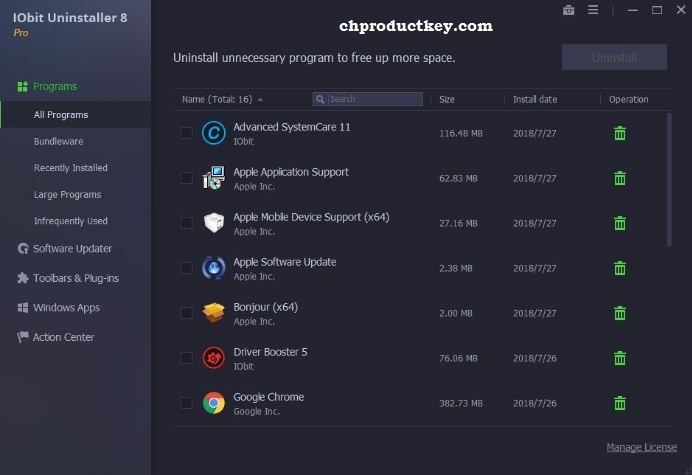Click the Advanced SystemCare 11 program icon
The height and width of the screenshot is (475, 692).
tap(214, 133)
